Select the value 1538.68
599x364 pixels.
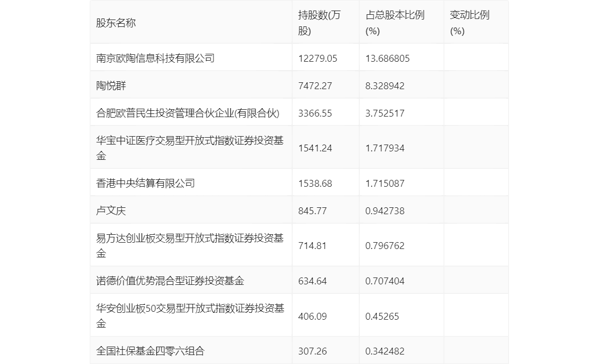[315, 184]
